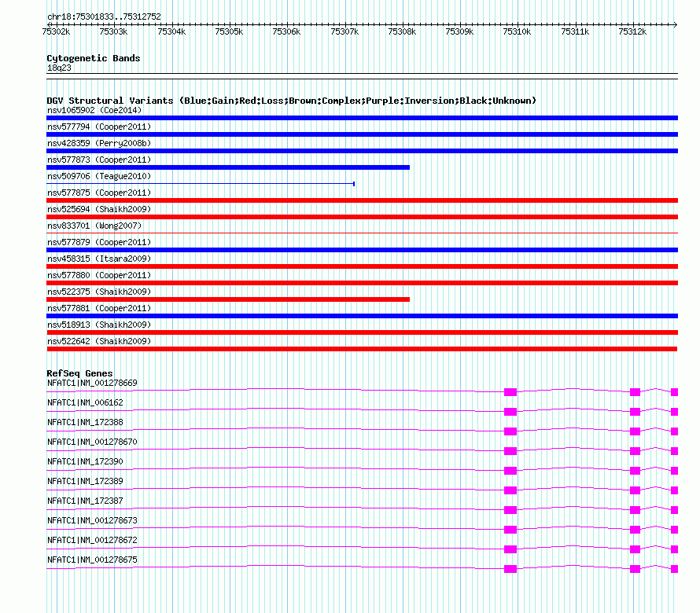This screenshot has height=613, width=700.
Task: Open the nsv577873 (Cooper2011) variant label
Action: point(99,160)
